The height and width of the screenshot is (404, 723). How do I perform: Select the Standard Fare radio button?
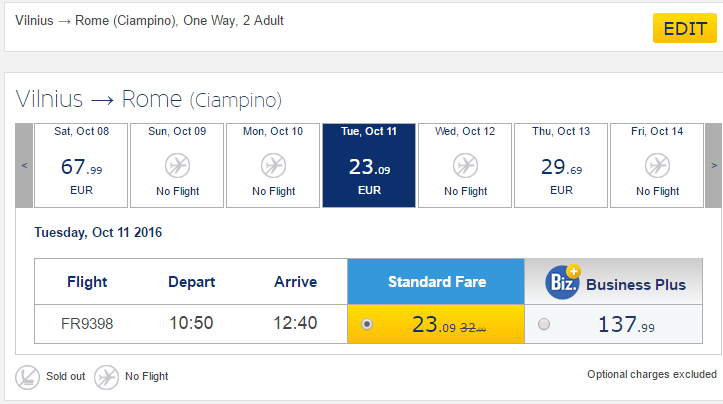tap(368, 324)
